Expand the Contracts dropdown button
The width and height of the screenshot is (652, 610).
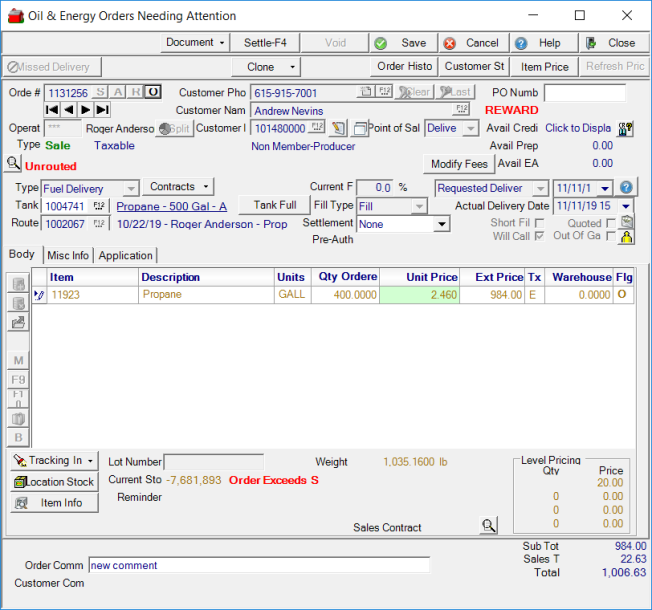click(178, 187)
